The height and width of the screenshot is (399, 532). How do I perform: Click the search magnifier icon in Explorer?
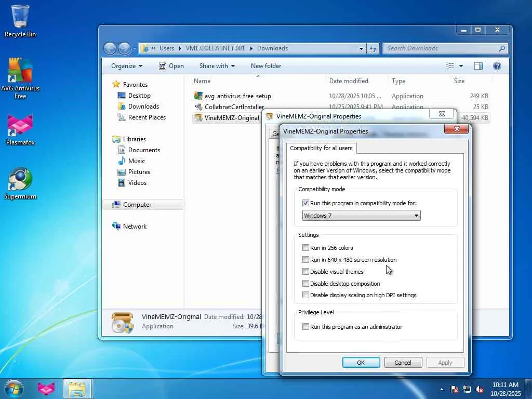[x=502, y=48]
